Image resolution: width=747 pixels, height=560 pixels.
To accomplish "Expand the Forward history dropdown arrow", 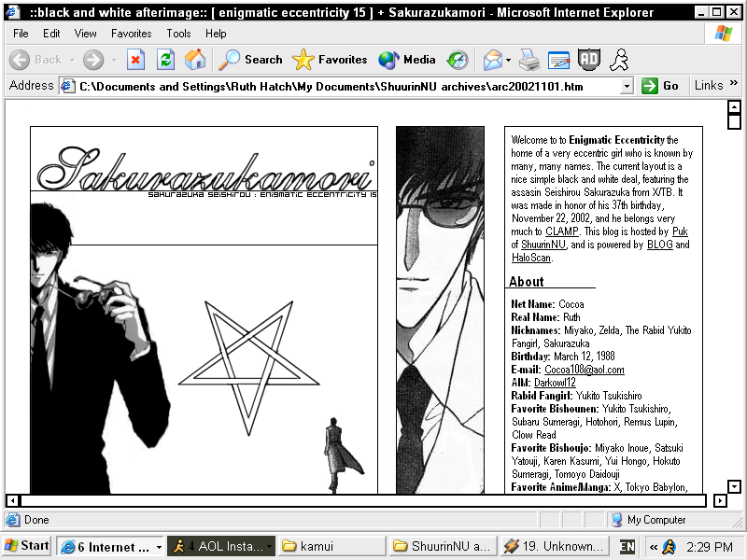I will tap(114, 61).
